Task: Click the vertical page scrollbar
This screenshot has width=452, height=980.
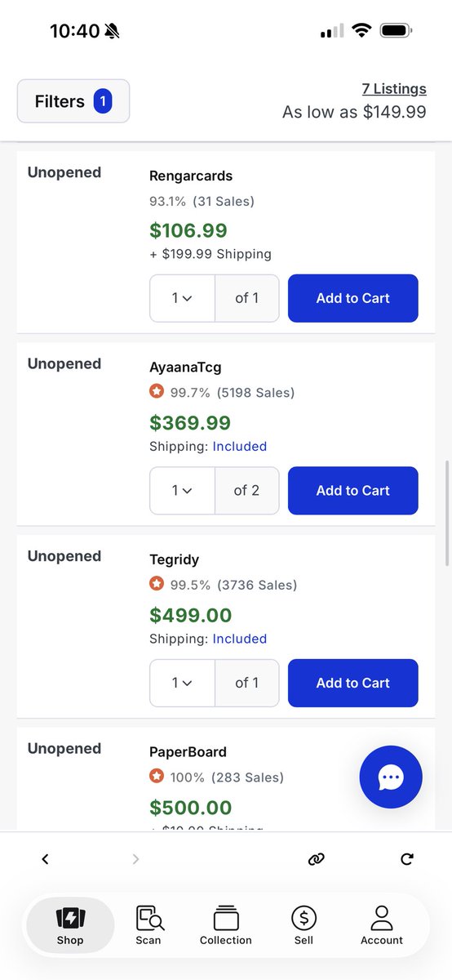Action: pos(447,513)
